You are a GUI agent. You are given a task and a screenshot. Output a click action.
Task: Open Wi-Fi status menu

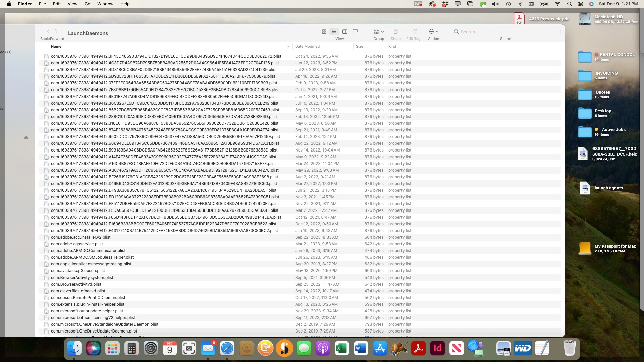(x=557, y=4)
